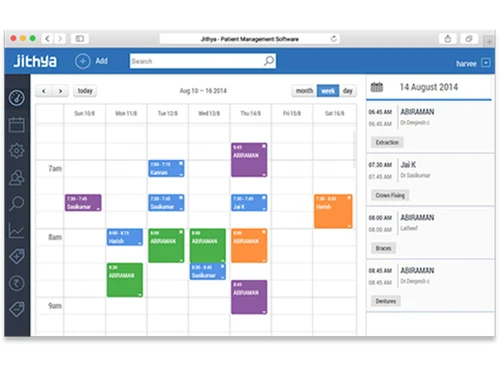Click the browser back arrow

(x=47, y=39)
